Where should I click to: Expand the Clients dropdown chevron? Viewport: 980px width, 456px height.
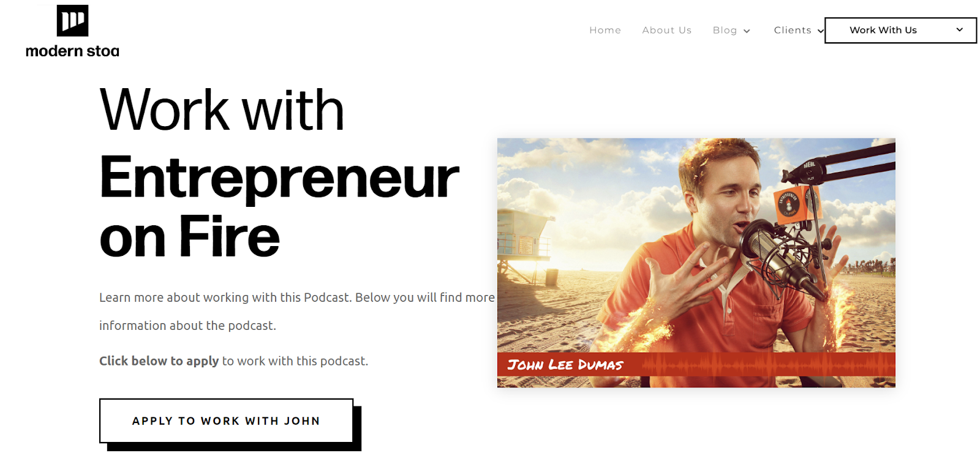(x=821, y=31)
